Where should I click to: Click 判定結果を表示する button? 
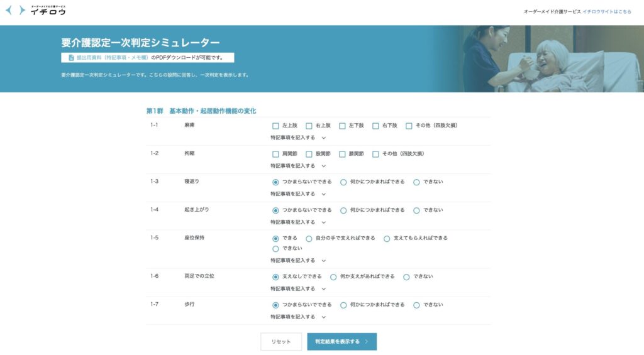pyautogui.click(x=341, y=342)
